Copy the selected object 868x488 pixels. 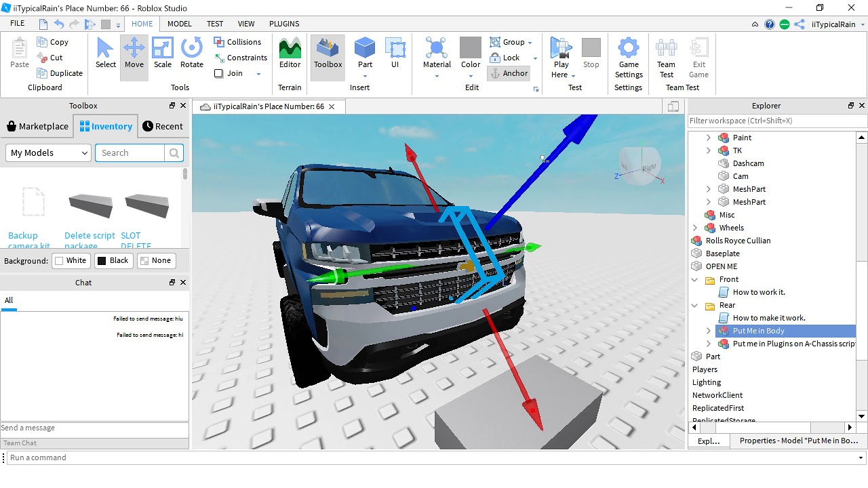point(53,42)
